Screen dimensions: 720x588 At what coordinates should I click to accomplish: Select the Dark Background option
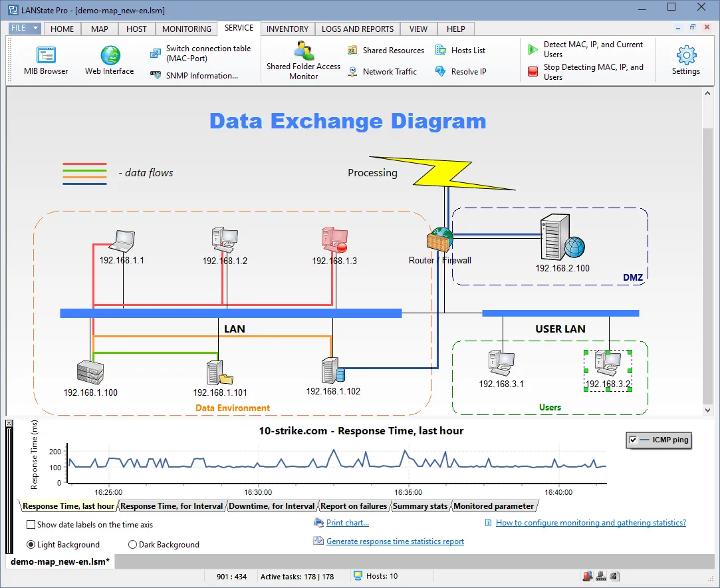132,544
